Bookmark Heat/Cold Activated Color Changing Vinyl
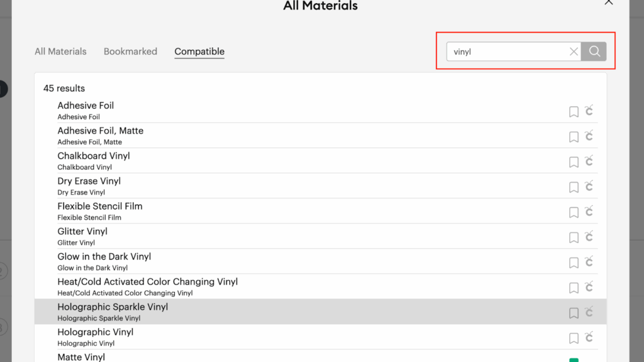644x362 pixels. [x=574, y=288]
